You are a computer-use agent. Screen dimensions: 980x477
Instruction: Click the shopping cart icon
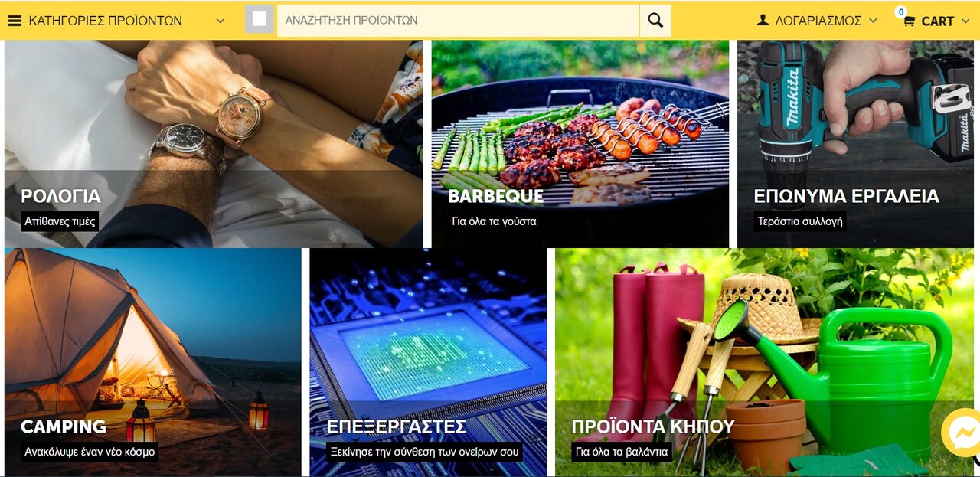(x=910, y=21)
